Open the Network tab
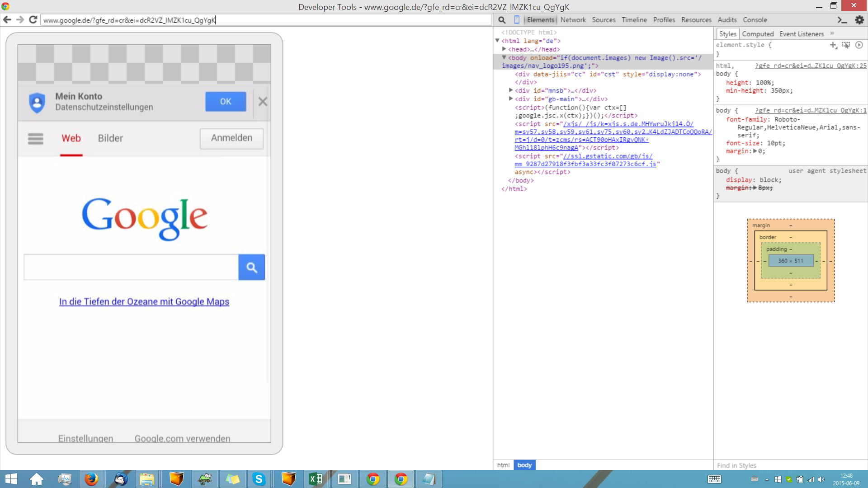Viewport: 868px width, 488px height. click(x=573, y=20)
